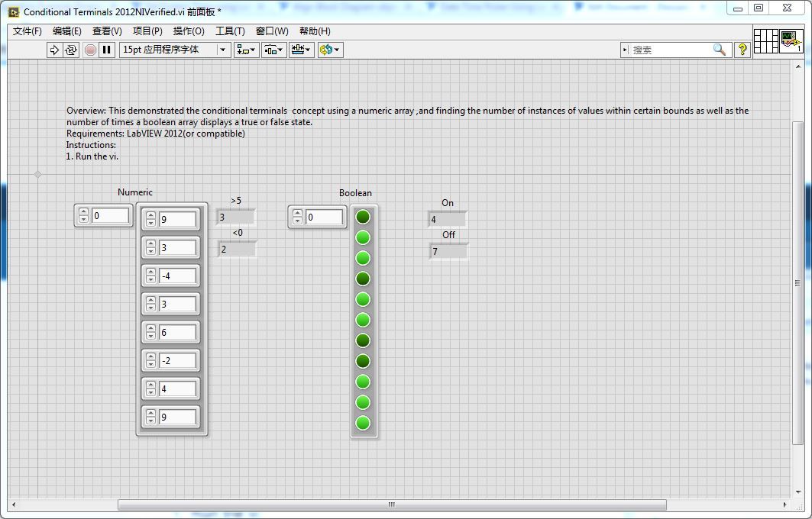Open the Align Objects tool

click(246, 50)
